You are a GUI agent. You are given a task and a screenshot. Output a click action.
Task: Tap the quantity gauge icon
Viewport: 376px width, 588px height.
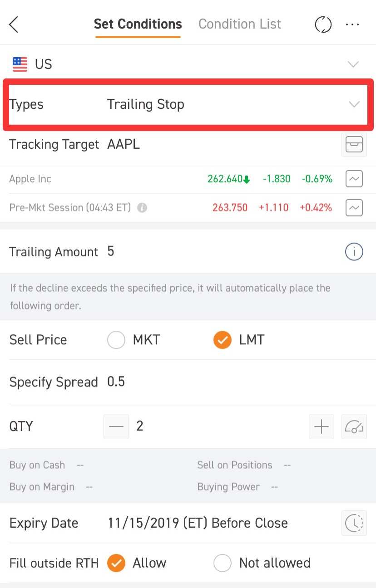354,426
